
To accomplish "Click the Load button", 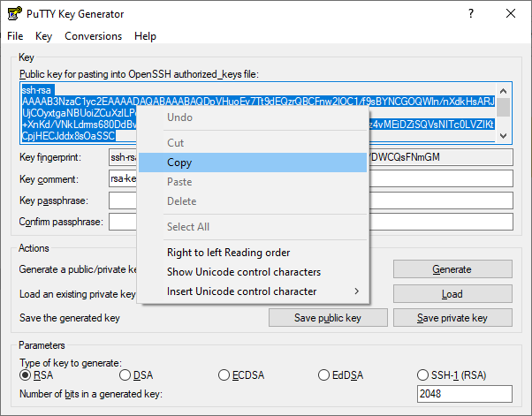I will [452, 293].
